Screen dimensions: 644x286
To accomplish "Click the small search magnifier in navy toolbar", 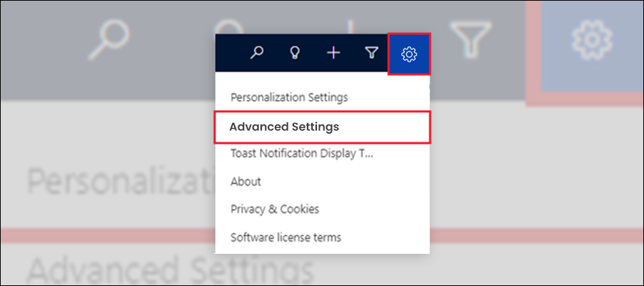I will tap(257, 53).
